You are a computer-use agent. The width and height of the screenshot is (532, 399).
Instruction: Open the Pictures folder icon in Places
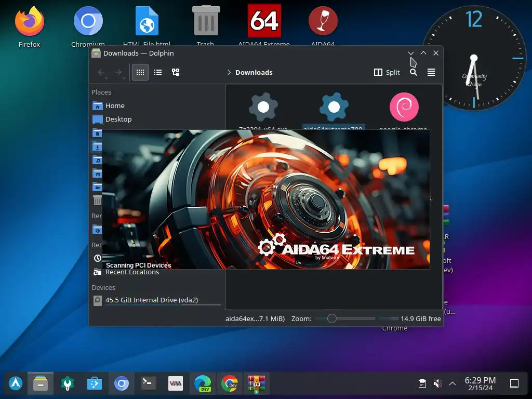(x=97, y=174)
